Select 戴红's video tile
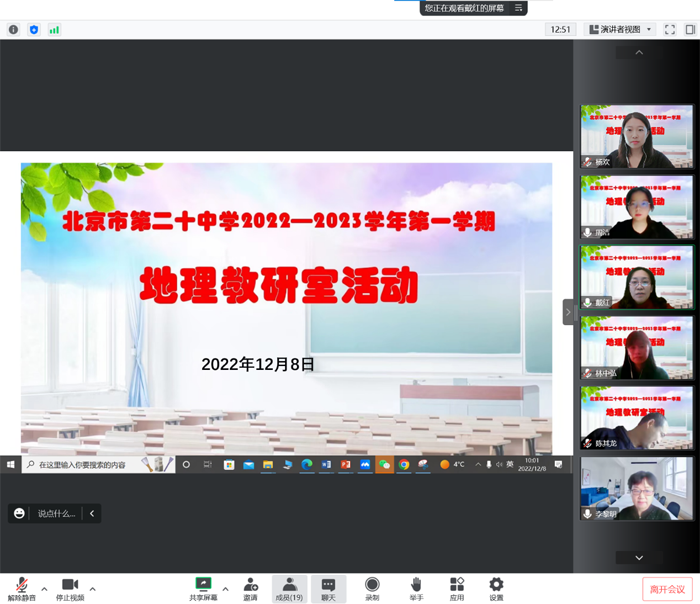Viewport: 700px width, 604px height. point(637,277)
